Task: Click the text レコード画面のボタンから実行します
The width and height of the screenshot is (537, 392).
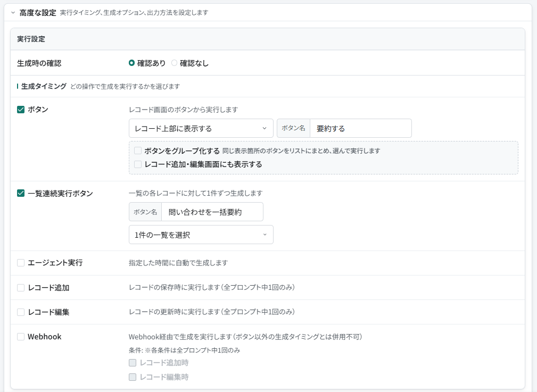Action: click(183, 110)
